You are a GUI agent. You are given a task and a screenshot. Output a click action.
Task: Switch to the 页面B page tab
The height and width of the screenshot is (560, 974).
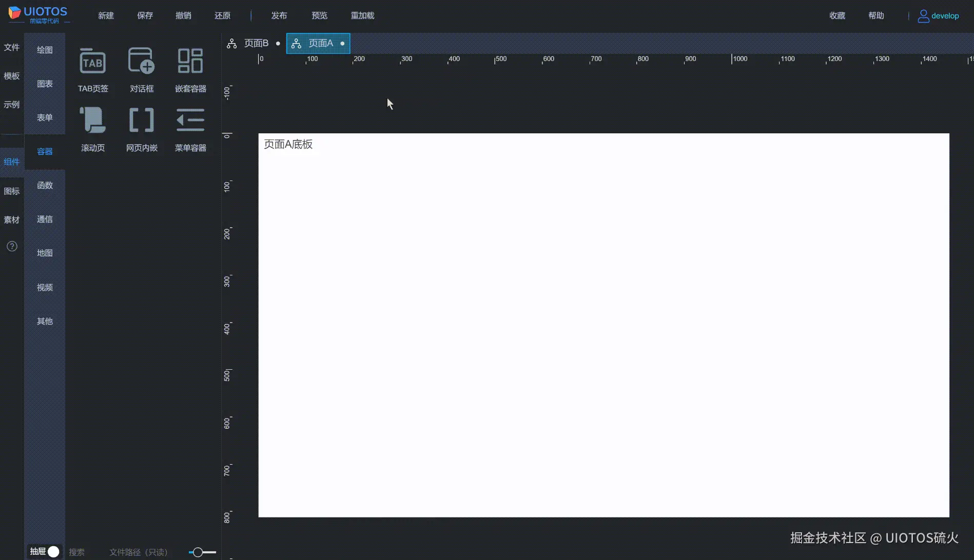point(256,43)
